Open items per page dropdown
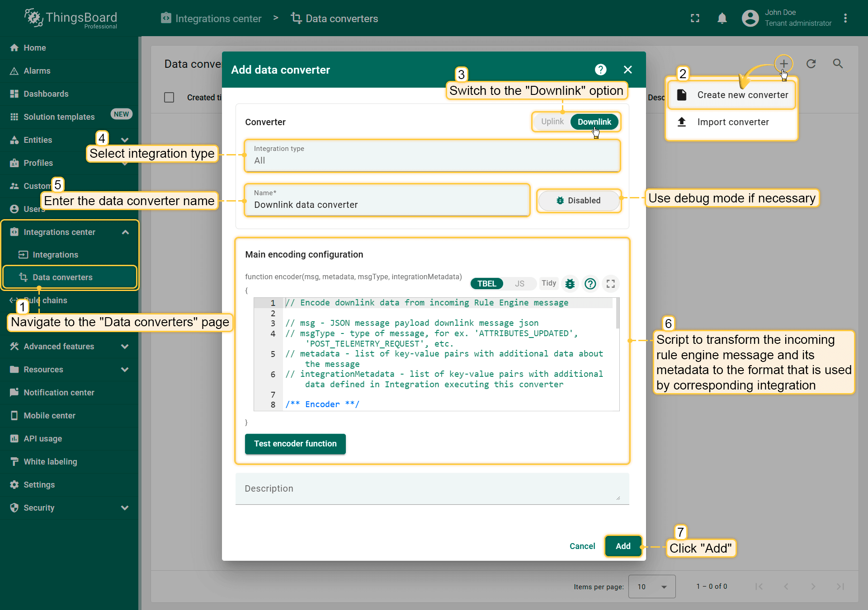Image resolution: width=868 pixels, height=610 pixels. (651, 587)
